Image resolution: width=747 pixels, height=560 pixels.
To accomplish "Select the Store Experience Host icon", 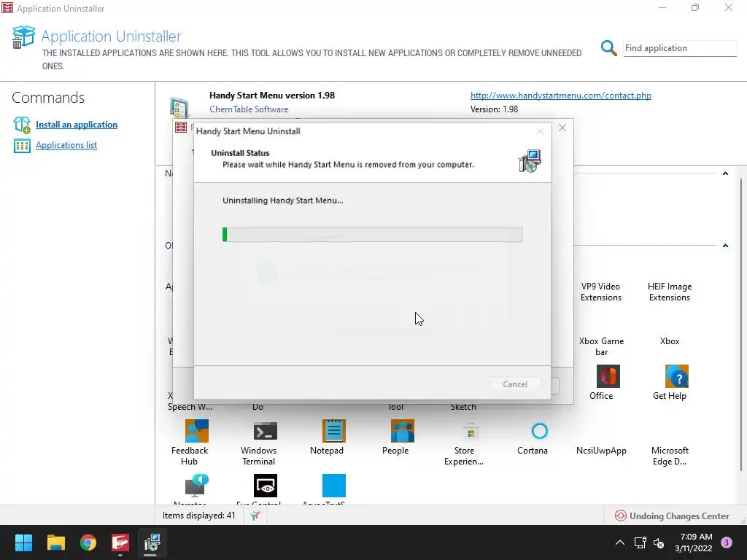I will pos(471,431).
